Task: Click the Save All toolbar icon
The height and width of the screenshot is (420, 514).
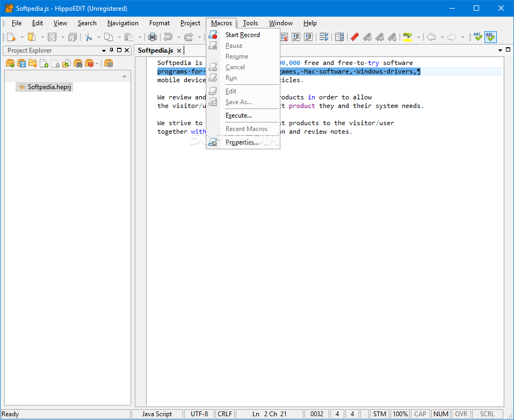Action: pyautogui.click(x=72, y=37)
